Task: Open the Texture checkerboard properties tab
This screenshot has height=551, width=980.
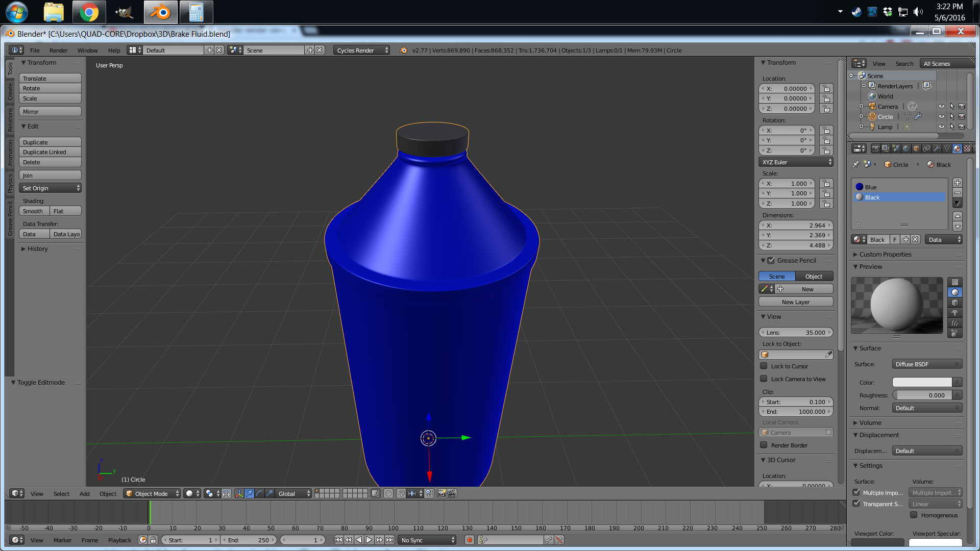Action: tap(967, 148)
